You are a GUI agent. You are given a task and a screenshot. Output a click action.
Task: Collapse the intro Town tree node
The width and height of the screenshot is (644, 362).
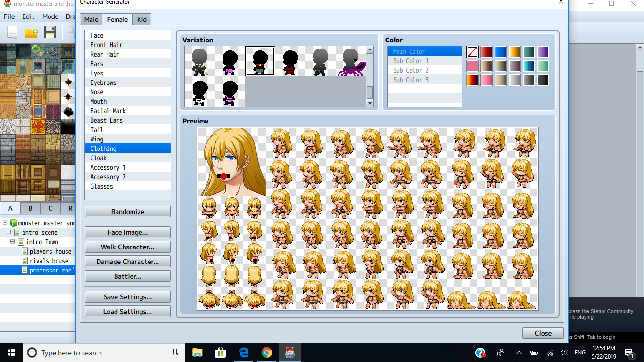(x=13, y=242)
